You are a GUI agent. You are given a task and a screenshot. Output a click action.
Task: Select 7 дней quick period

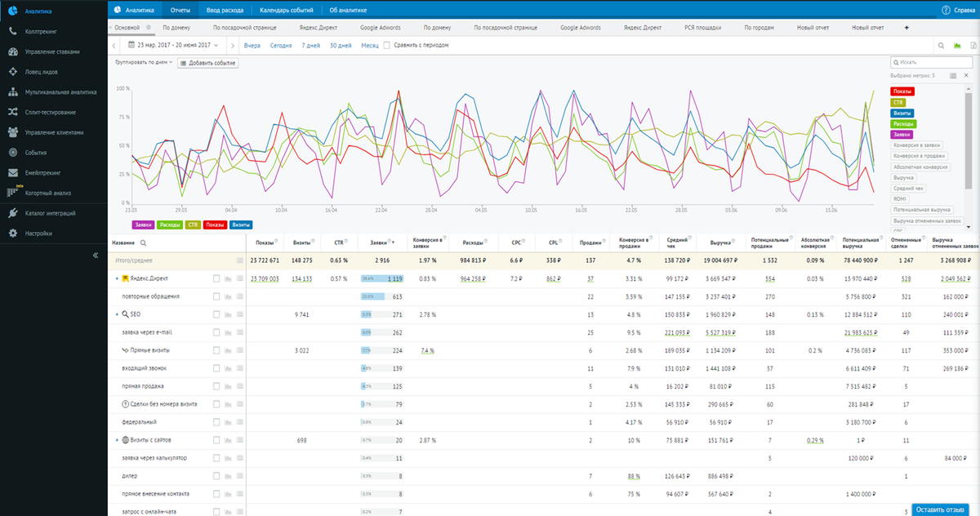(x=310, y=46)
